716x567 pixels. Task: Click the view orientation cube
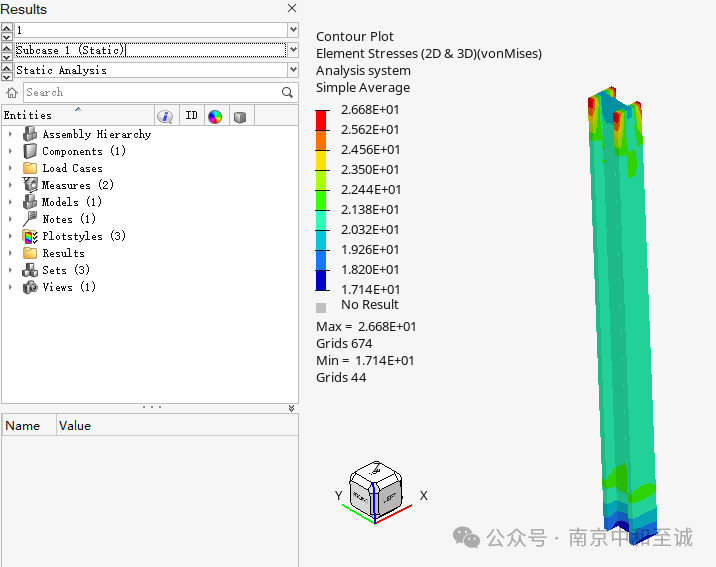(x=376, y=491)
